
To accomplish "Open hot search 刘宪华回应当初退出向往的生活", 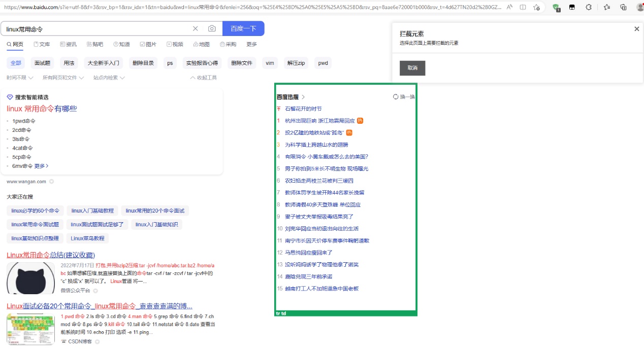I will click(322, 229).
